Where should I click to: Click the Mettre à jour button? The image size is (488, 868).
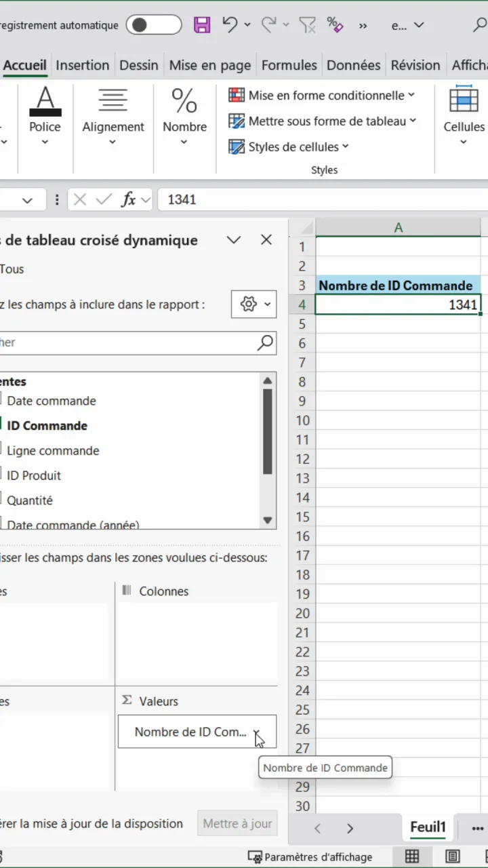pos(237,824)
